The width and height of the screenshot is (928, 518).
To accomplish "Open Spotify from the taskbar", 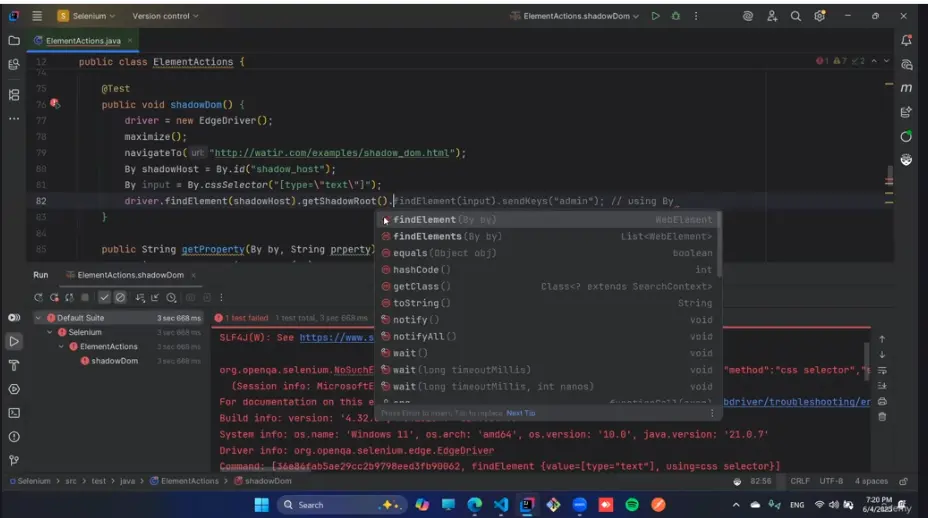I will click(x=632, y=505).
